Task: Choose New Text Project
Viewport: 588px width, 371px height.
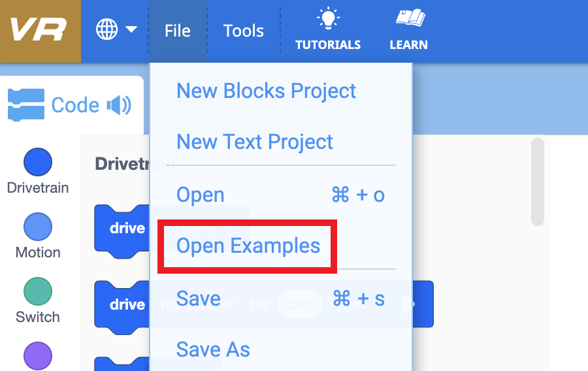Action: pyautogui.click(x=255, y=142)
